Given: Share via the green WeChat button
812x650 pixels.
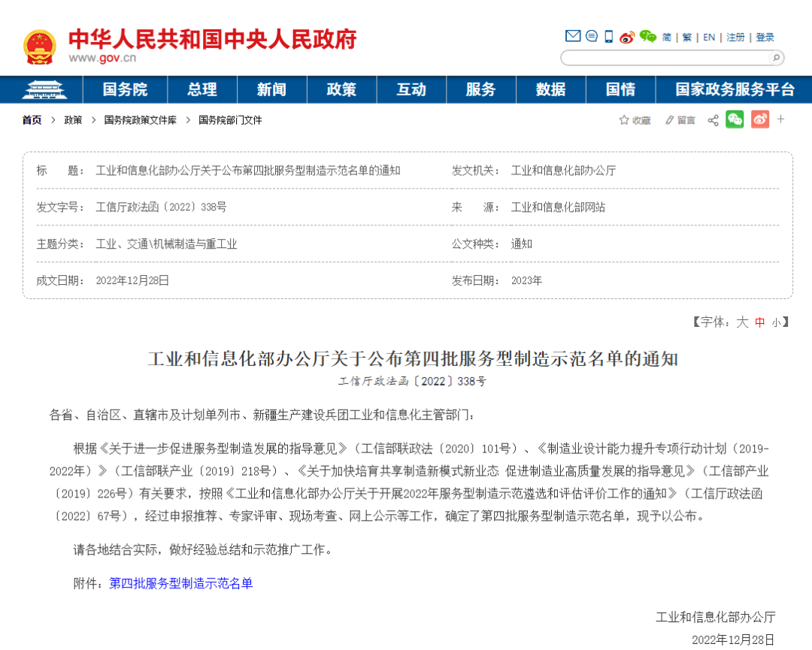Looking at the screenshot, I should [735, 119].
